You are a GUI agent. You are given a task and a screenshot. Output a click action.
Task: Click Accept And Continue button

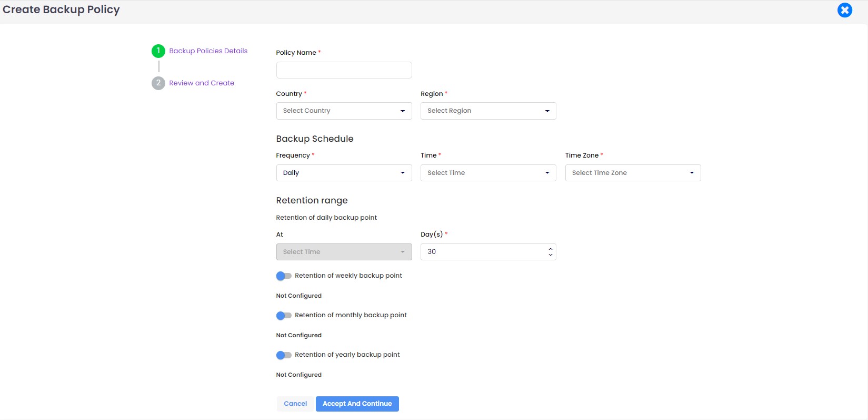click(357, 404)
